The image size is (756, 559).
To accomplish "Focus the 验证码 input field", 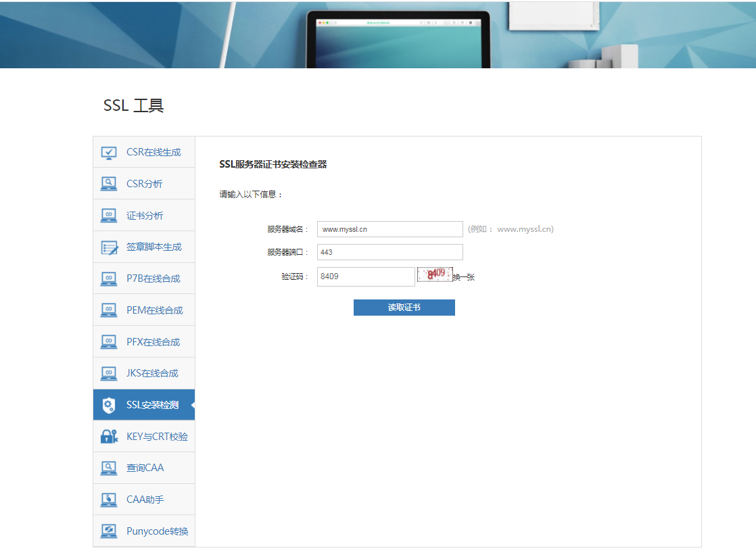I will coord(366,276).
